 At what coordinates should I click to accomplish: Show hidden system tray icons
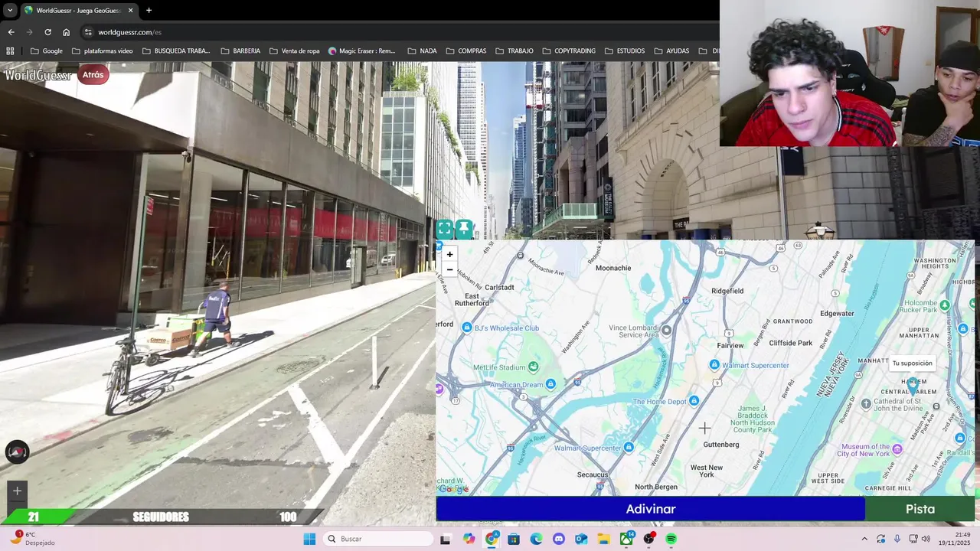864,539
